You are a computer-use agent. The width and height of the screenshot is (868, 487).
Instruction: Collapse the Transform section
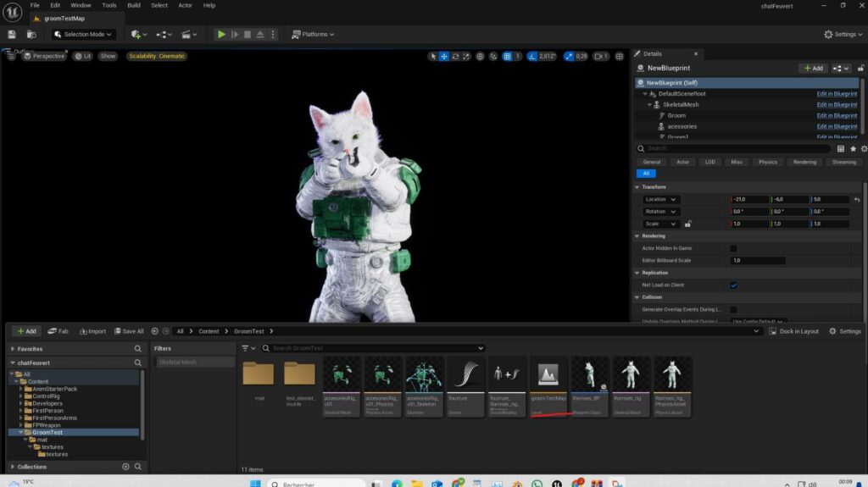pyautogui.click(x=638, y=188)
